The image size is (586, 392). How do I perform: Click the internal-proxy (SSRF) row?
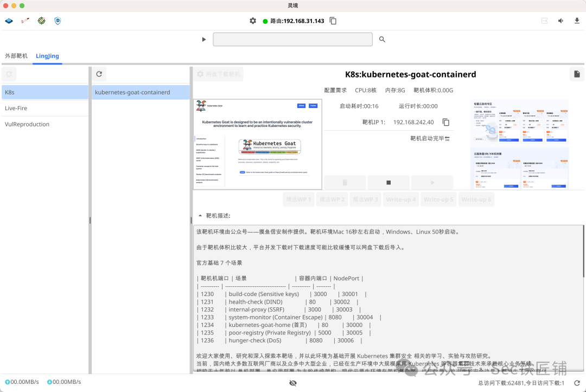coord(279,310)
